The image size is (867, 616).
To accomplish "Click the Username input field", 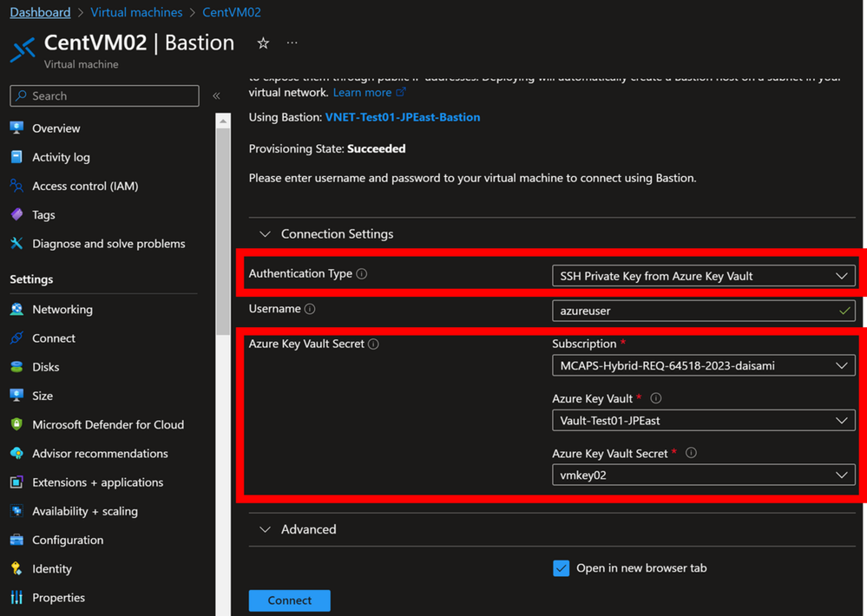I will click(x=694, y=310).
